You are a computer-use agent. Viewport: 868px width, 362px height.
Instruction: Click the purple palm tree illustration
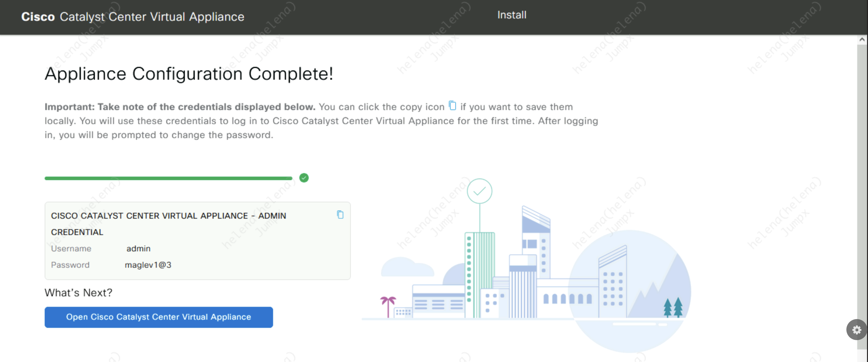(388, 305)
